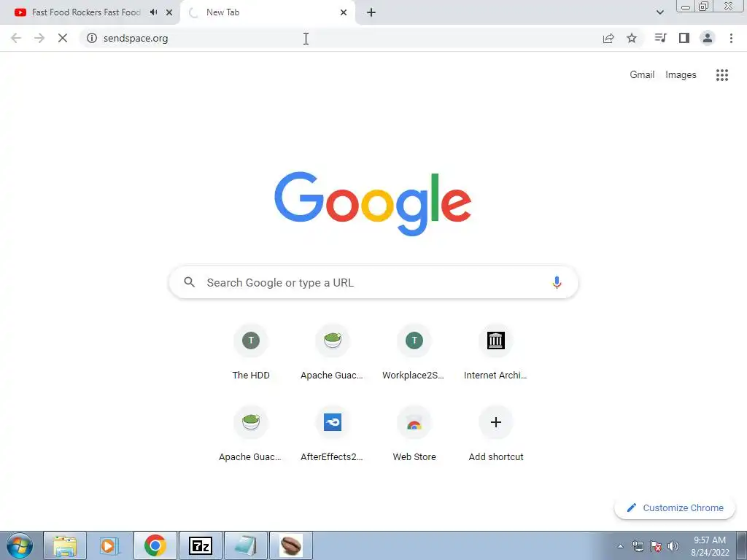Viewport: 747px width, 560px height.
Task: Open Google Images link
Action: (x=681, y=75)
